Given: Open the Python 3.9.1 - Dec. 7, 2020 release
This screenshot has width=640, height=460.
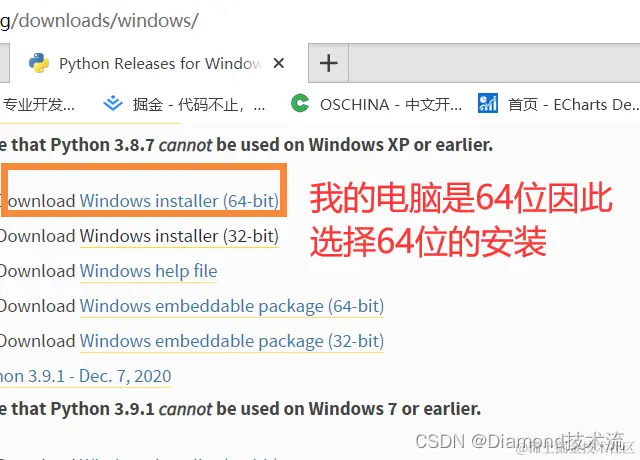Looking at the screenshot, I should 85,376.
